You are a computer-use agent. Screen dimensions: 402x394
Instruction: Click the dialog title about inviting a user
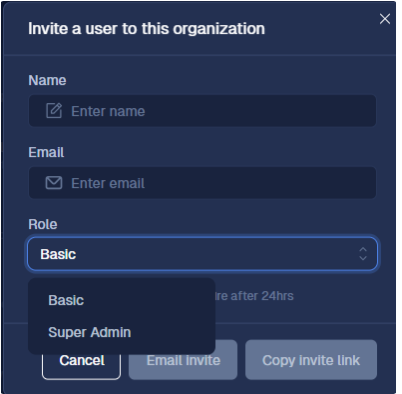tap(146, 29)
